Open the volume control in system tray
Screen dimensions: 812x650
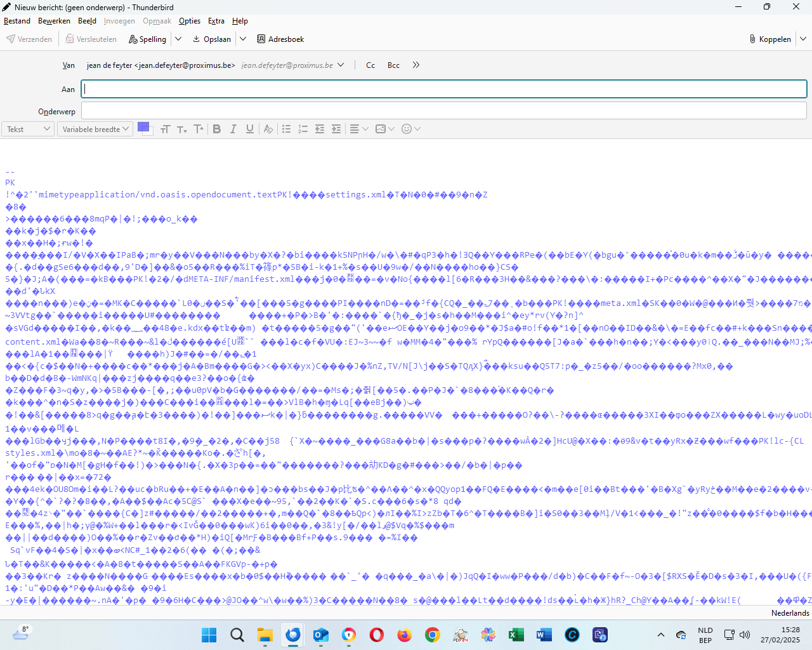(x=745, y=635)
